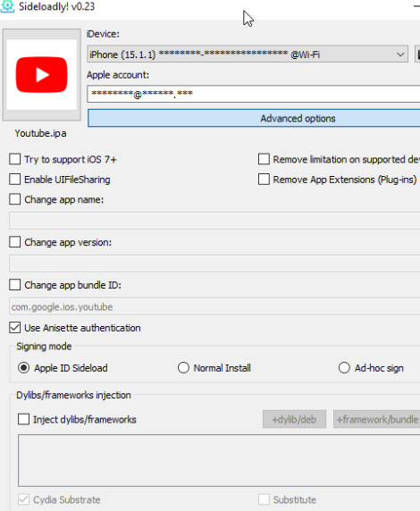The height and width of the screenshot is (511, 420).
Task: Check Remove App Extensions (Plug-ins)
Action: point(264,180)
